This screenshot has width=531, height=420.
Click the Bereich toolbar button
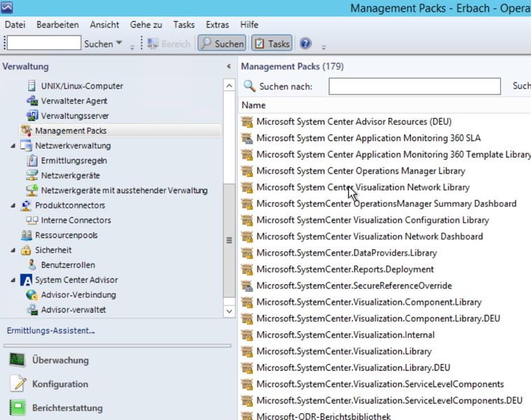coord(169,43)
